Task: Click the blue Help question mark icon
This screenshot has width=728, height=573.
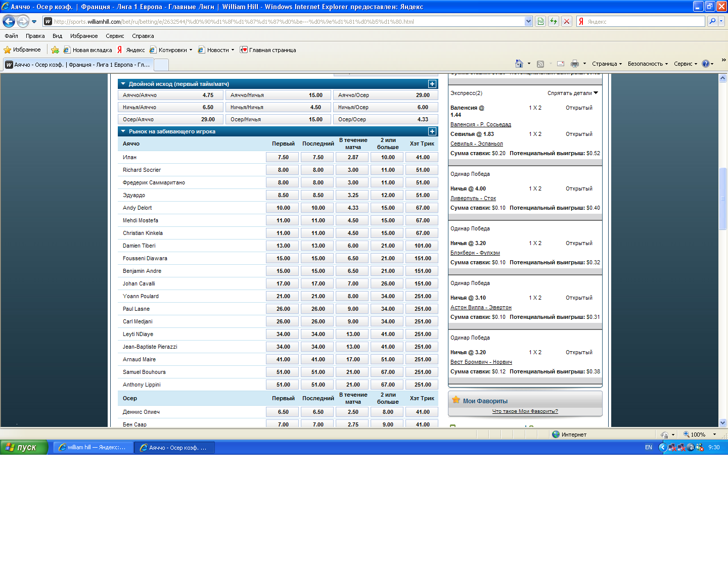Action: (706, 64)
